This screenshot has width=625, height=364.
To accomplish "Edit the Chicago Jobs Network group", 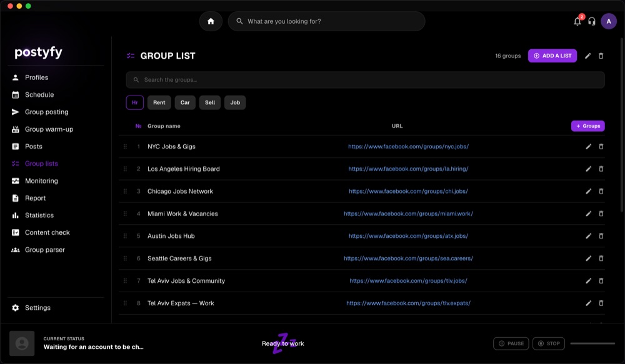I will 588,191.
